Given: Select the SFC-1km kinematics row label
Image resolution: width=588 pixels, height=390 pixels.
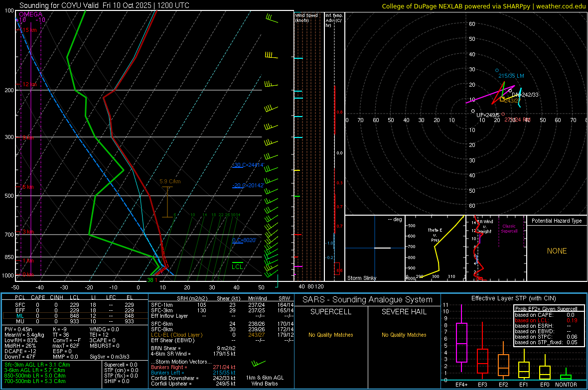Looking at the screenshot, I should click(x=162, y=305).
